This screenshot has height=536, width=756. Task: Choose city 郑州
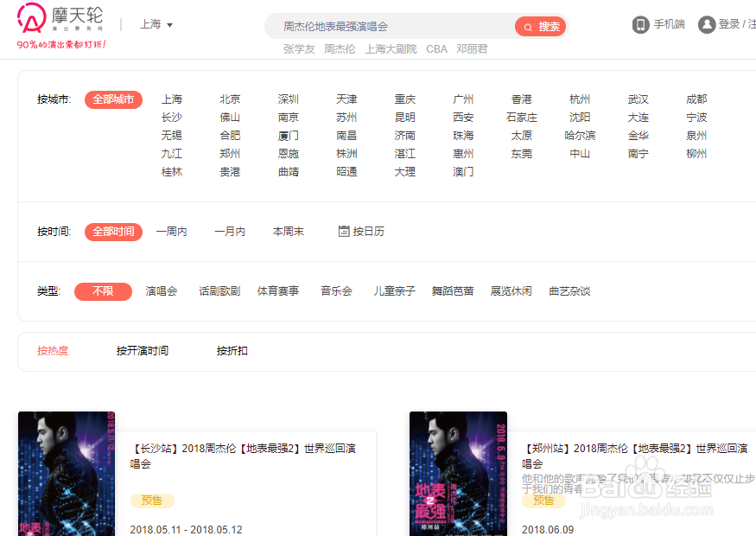(230, 153)
